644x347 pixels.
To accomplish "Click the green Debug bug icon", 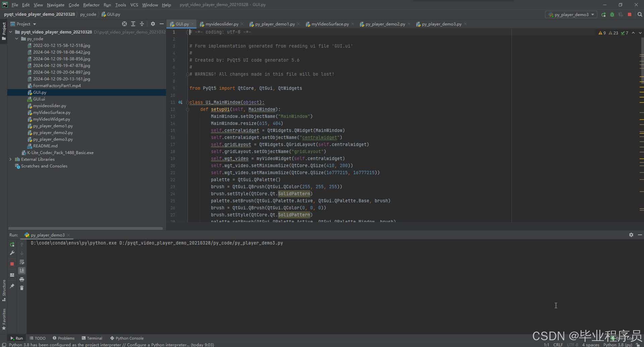I will [x=612, y=15].
